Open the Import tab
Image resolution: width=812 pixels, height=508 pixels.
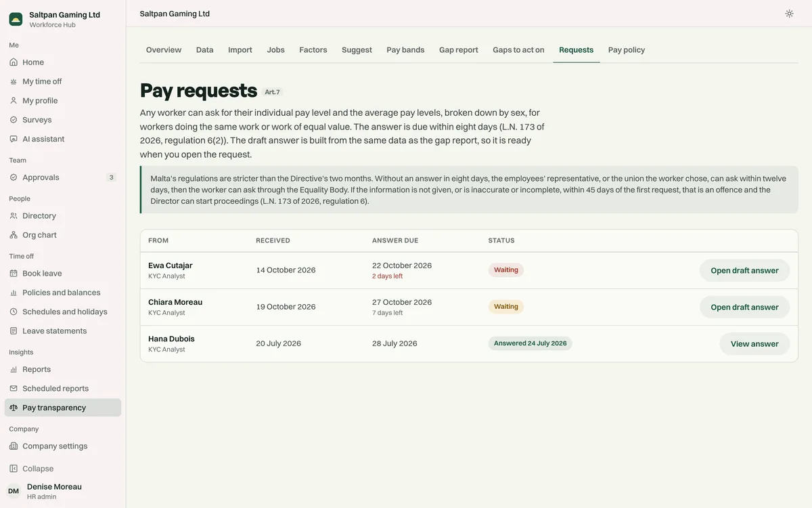pyautogui.click(x=240, y=50)
